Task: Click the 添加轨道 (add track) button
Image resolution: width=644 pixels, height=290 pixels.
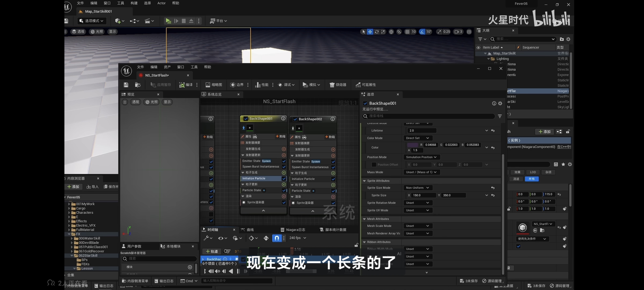Action: pyautogui.click(x=212, y=251)
